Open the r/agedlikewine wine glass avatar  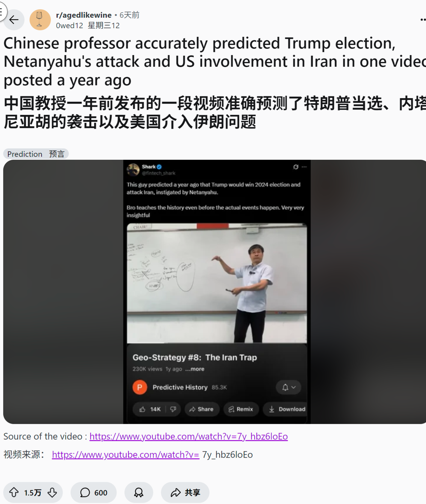pos(40,20)
